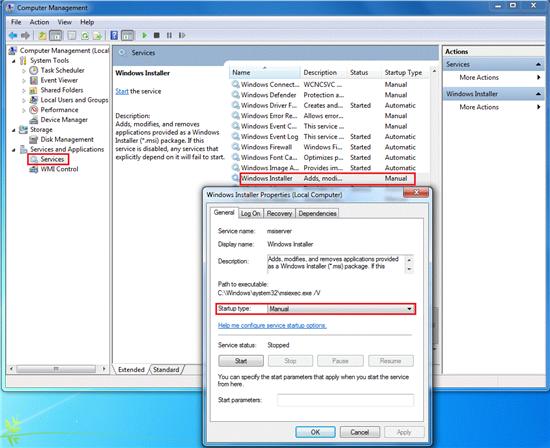
Task: Open Device Manager from tree
Action: tap(64, 120)
